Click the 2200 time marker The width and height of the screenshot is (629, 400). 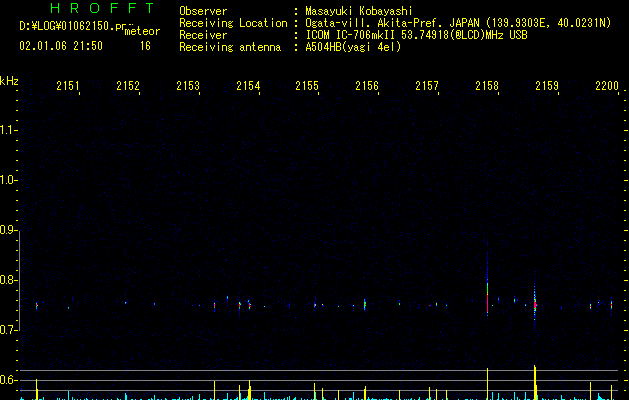tap(607, 85)
